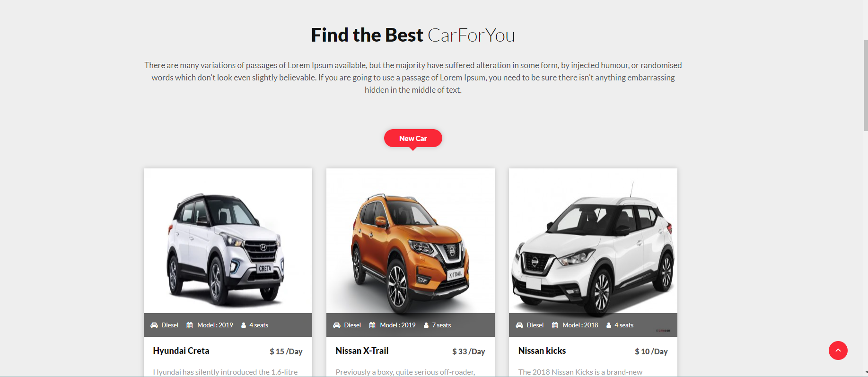Click the car icon beside Hyundai Creta's Diesel label
This screenshot has height=377, width=868.
(154, 325)
